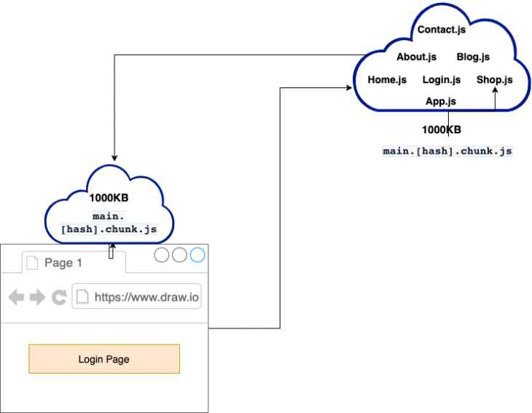This screenshot has height=413, width=532.
Task: Click main.[hash].chunk.js label below large cloud
Action: 447,151
